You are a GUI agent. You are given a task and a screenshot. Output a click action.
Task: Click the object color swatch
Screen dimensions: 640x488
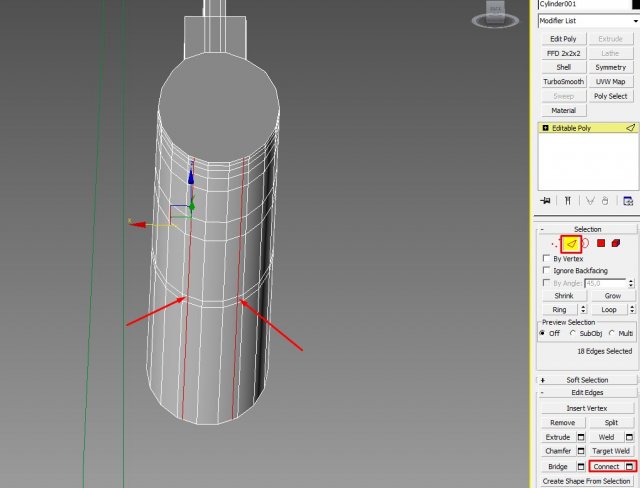[x=634, y=5]
